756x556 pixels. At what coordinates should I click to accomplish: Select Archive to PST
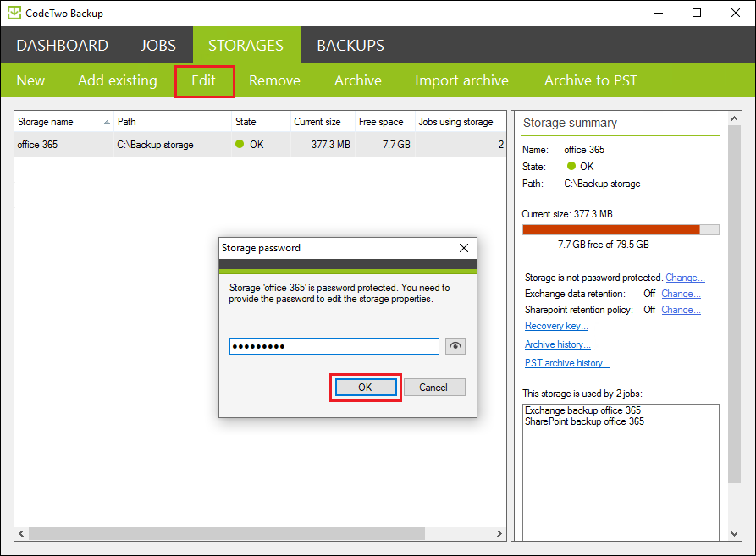click(x=591, y=80)
